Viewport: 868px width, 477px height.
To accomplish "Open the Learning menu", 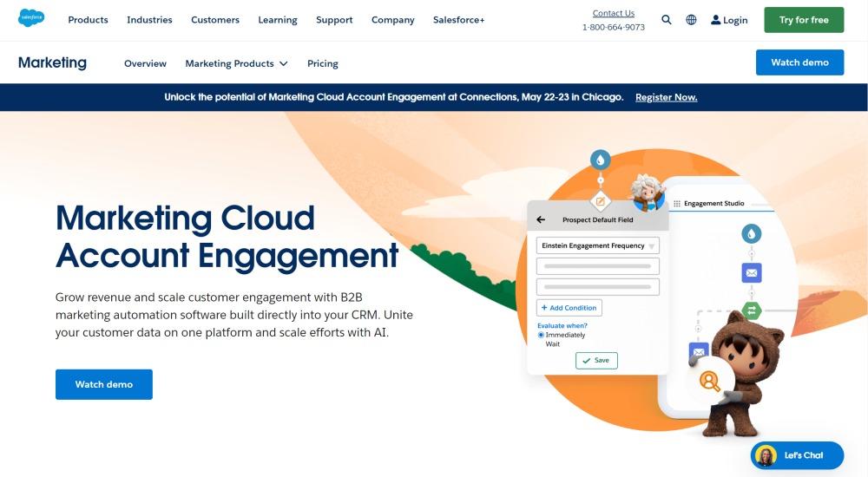I will [278, 20].
